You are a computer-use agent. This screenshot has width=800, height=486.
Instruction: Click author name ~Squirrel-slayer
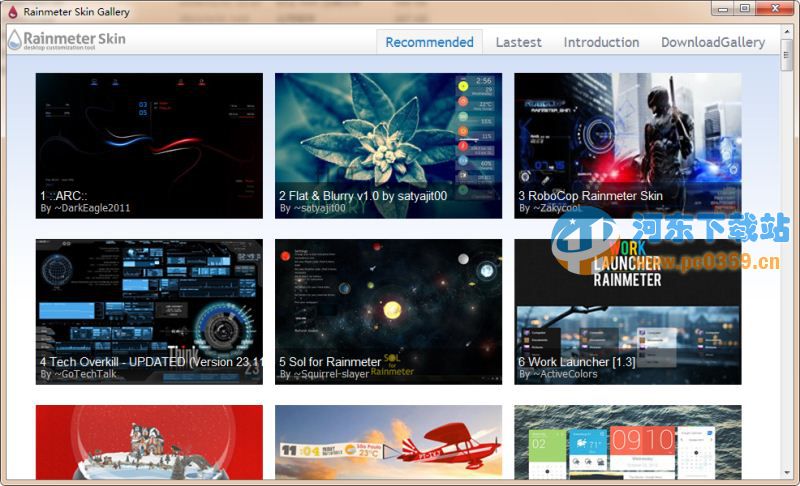pos(331,374)
